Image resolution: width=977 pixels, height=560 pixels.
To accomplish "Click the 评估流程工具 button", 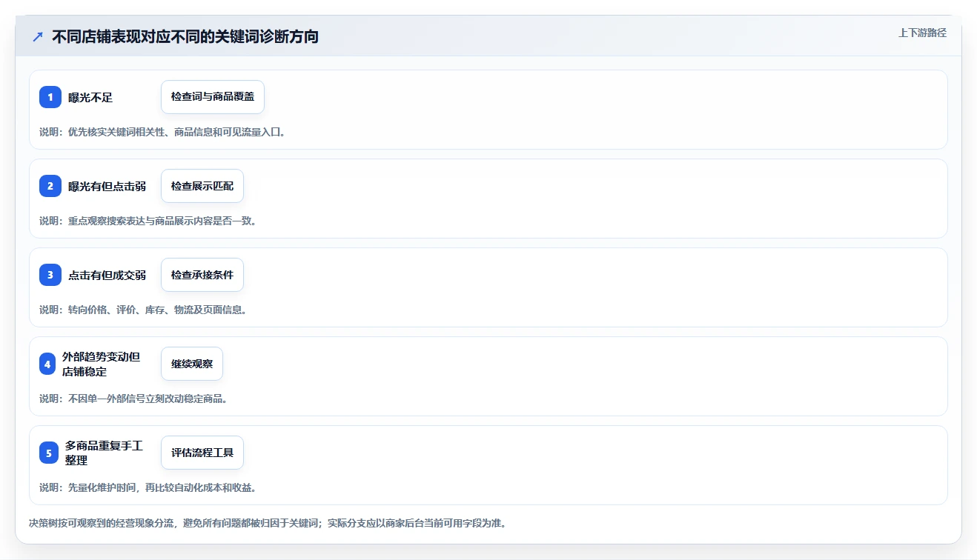I will (202, 453).
